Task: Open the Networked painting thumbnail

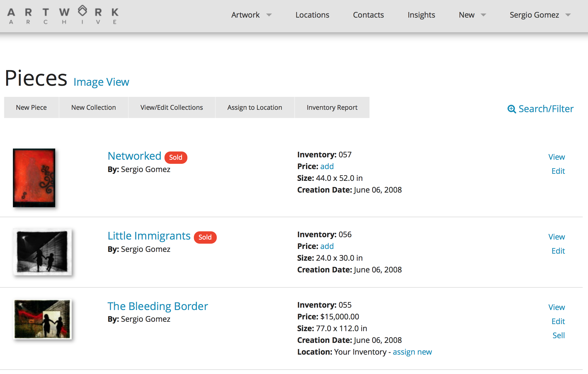Action: coord(34,178)
